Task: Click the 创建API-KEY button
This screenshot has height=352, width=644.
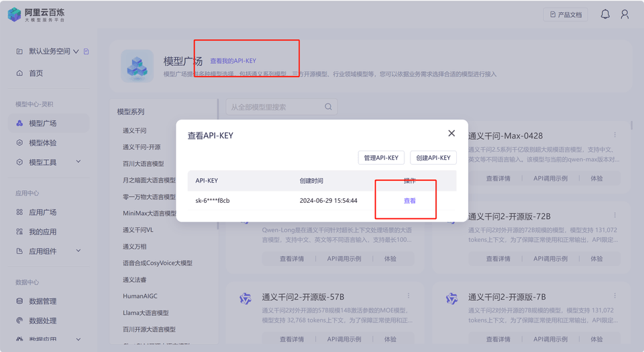Action: pos(433,157)
